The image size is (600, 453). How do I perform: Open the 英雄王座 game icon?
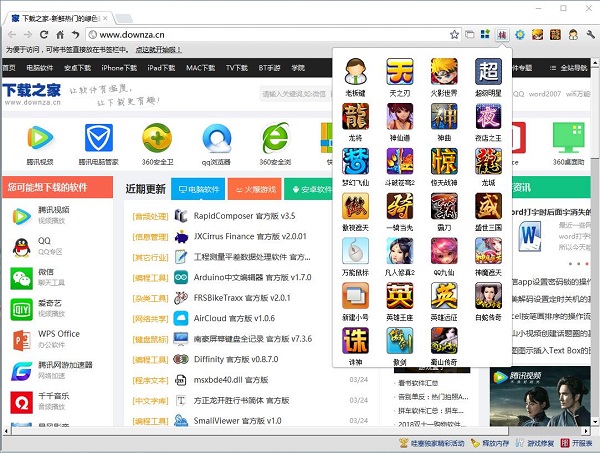399,295
